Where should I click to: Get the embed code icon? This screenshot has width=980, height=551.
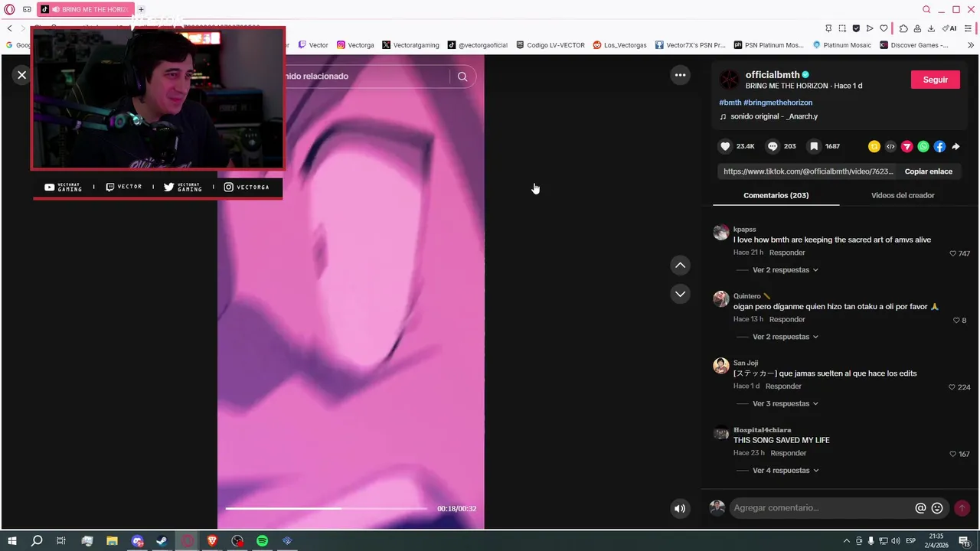890,146
